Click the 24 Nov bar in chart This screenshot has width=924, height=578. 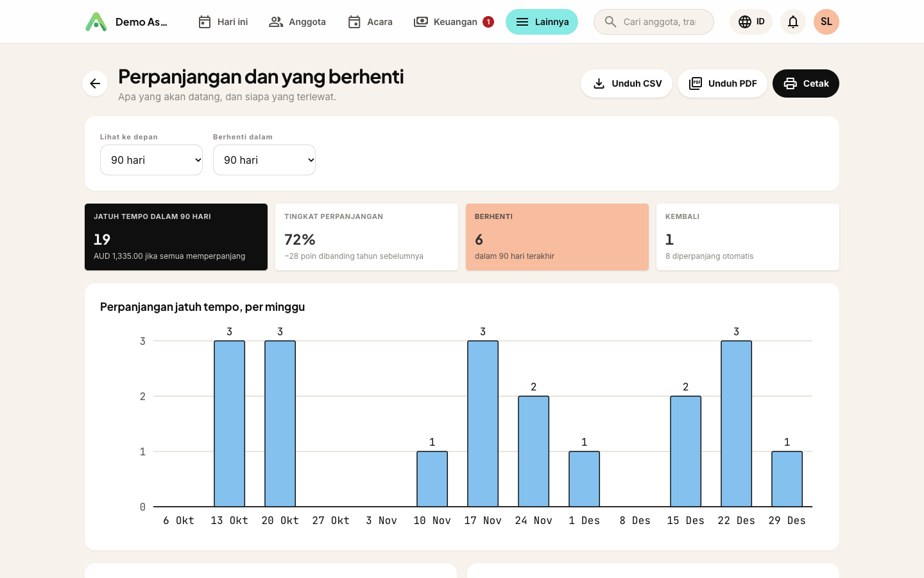533,451
